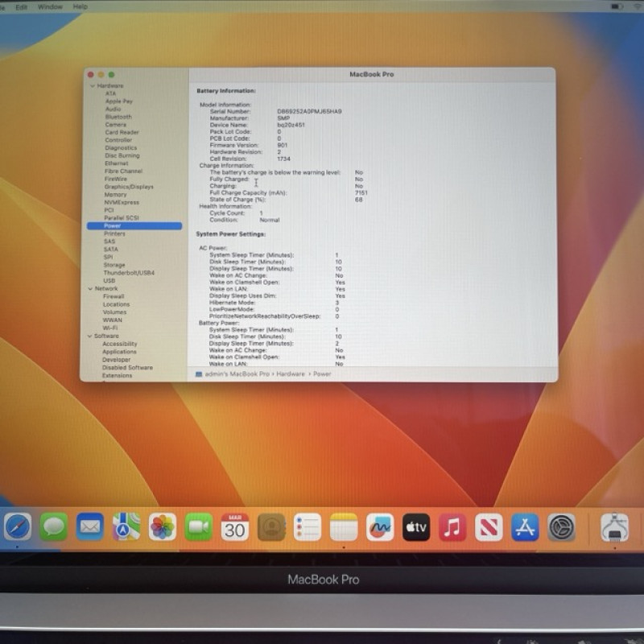
Task: Launch Messages from the Dock
Action: [54, 526]
